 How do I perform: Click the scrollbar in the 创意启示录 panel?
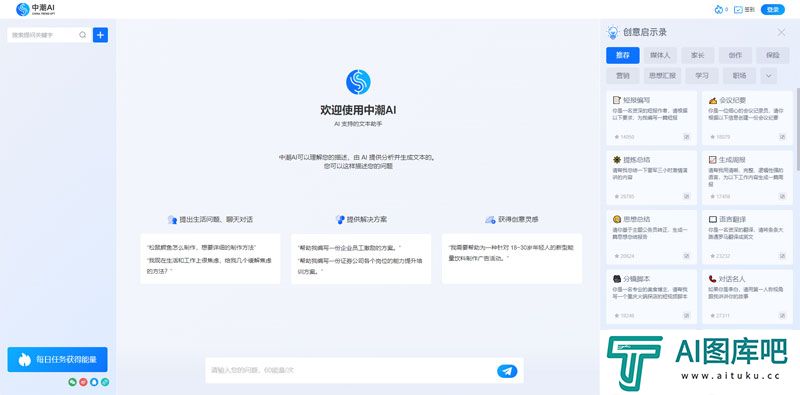click(x=798, y=129)
